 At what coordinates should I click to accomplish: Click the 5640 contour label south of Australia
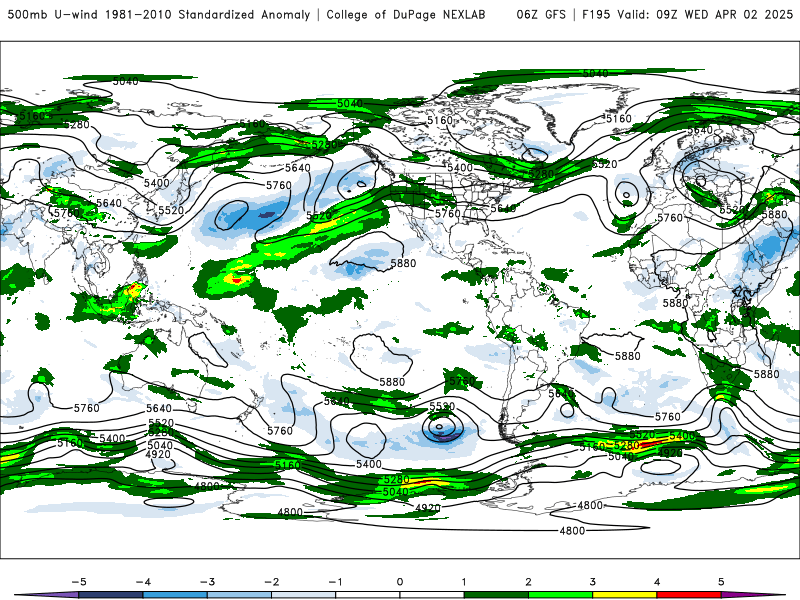pyautogui.click(x=159, y=408)
